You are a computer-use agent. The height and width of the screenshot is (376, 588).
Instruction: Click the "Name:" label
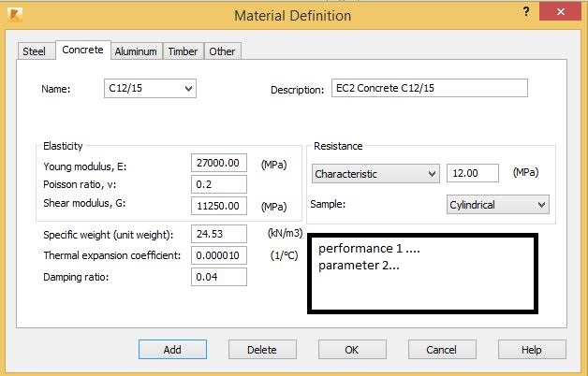56,89
